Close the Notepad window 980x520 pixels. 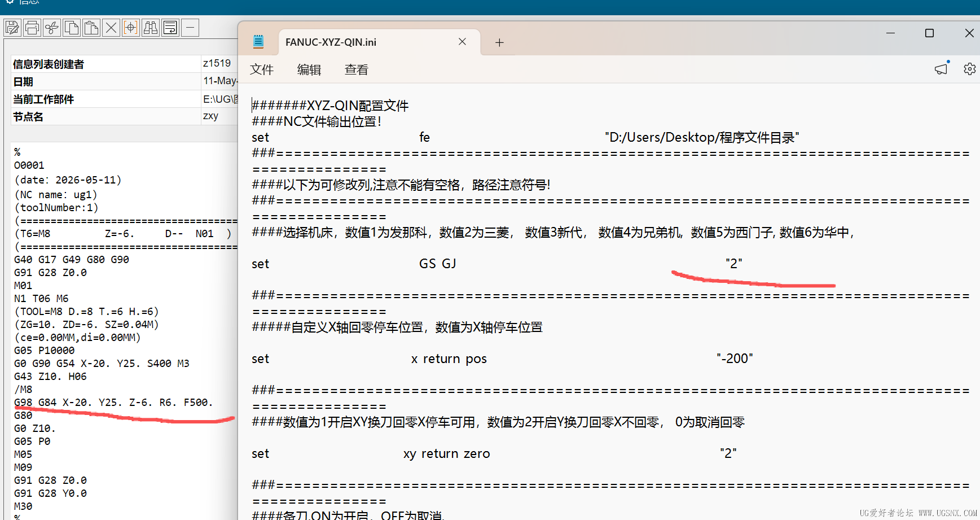pos(969,33)
